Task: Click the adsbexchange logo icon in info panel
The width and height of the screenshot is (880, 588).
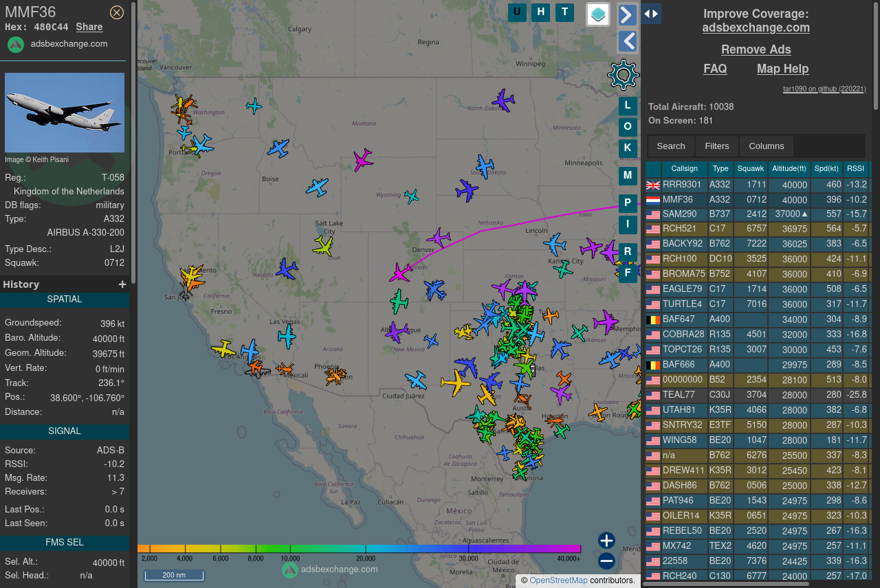Action: point(15,44)
